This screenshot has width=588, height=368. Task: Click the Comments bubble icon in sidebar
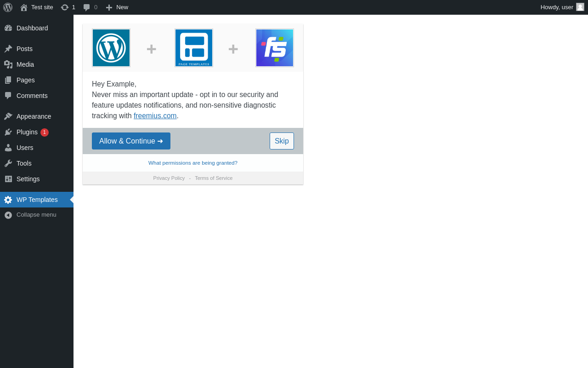coord(8,96)
